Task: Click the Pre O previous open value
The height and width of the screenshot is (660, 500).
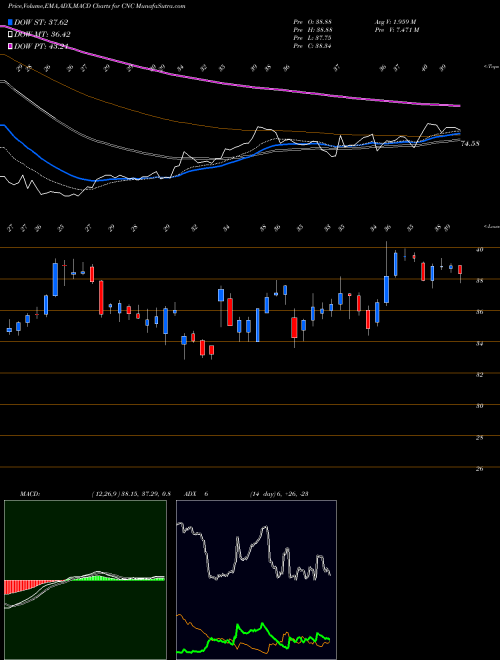Action: [x=313, y=22]
